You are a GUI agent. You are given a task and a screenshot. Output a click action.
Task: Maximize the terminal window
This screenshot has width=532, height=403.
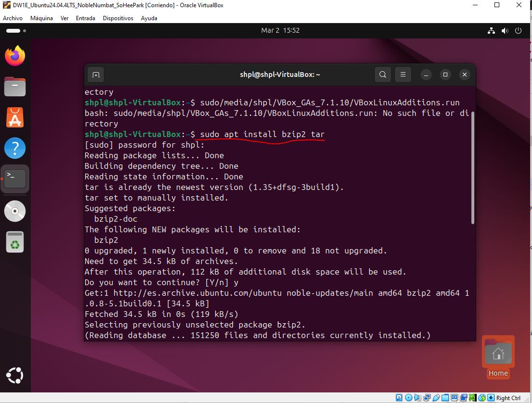click(x=445, y=75)
